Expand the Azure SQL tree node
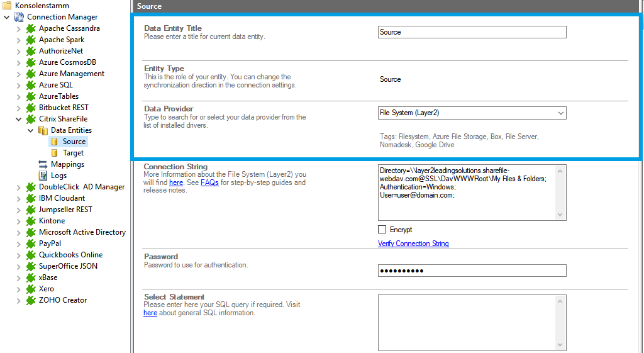644x353 pixels. pyautogui.click(x=18, y=85)
